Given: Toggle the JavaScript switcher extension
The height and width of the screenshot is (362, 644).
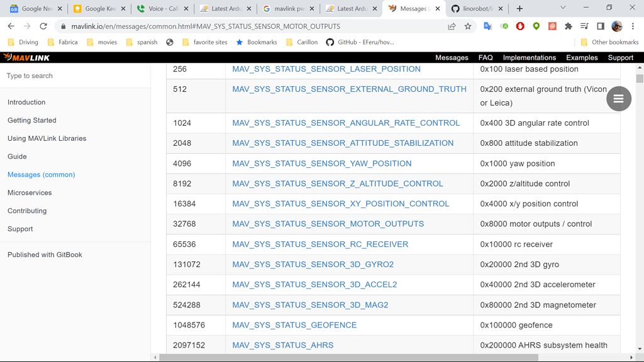Looking at the screenshot, I should coord(504,26).
